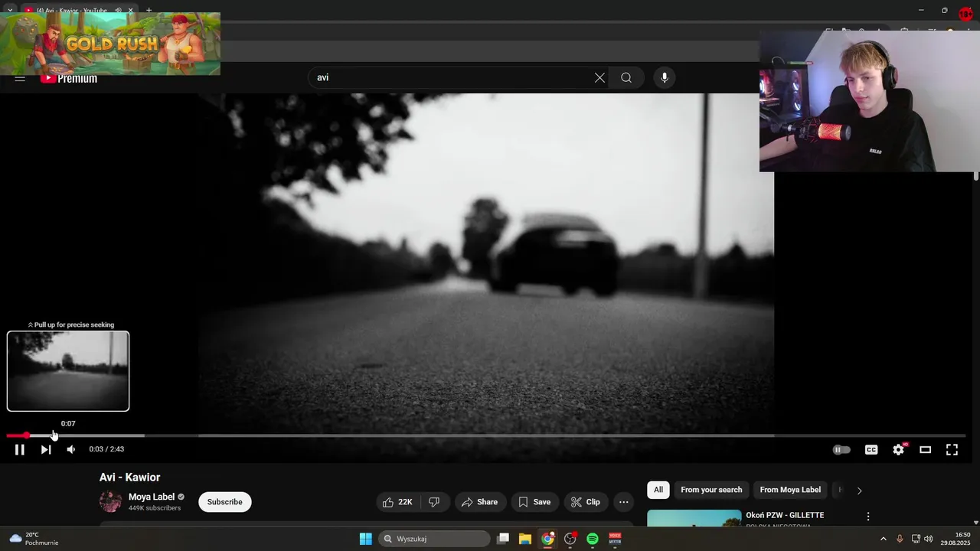Mute the video volume speaker icon
980x551 pixels.
click(71, 450)
